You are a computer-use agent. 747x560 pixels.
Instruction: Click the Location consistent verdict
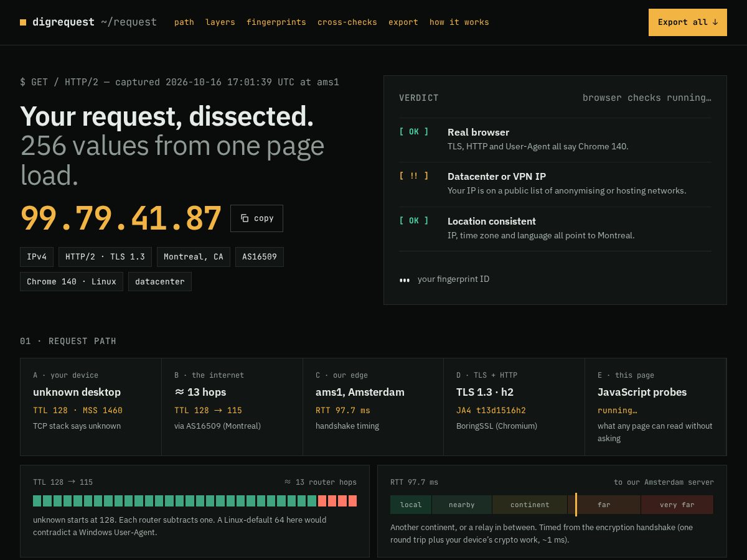(555, 229)
